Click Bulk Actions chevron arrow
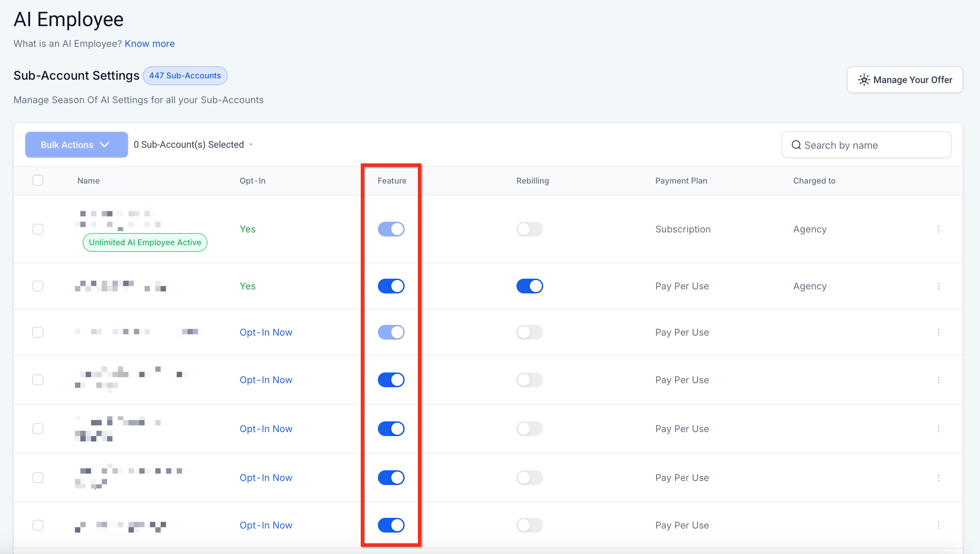 pos(104,145)
